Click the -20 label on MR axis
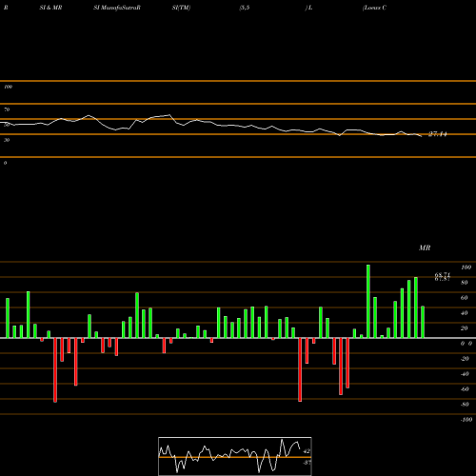The height and width of the screenshot is (476, 476). [465, 359]
